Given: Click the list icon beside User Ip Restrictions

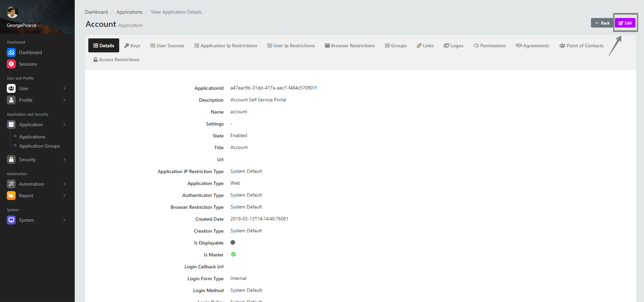Looking at the screenshot, I should click(x=269, y=46).
